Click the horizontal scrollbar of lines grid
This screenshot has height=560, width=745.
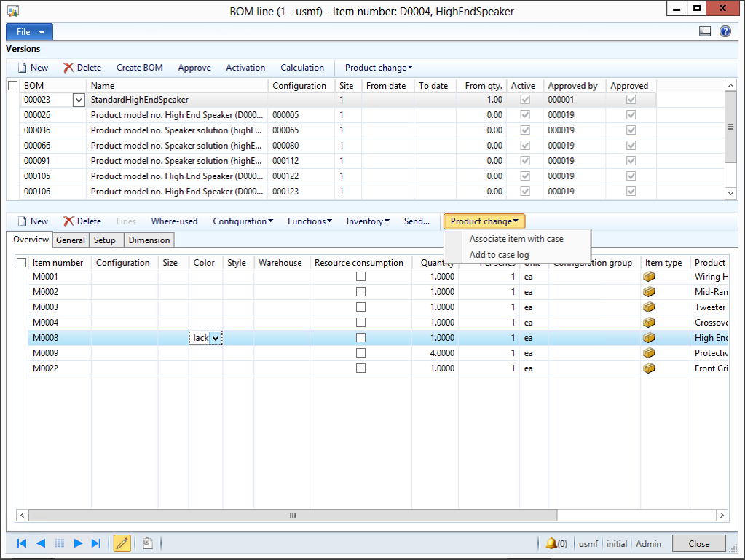tap(293, 515)
